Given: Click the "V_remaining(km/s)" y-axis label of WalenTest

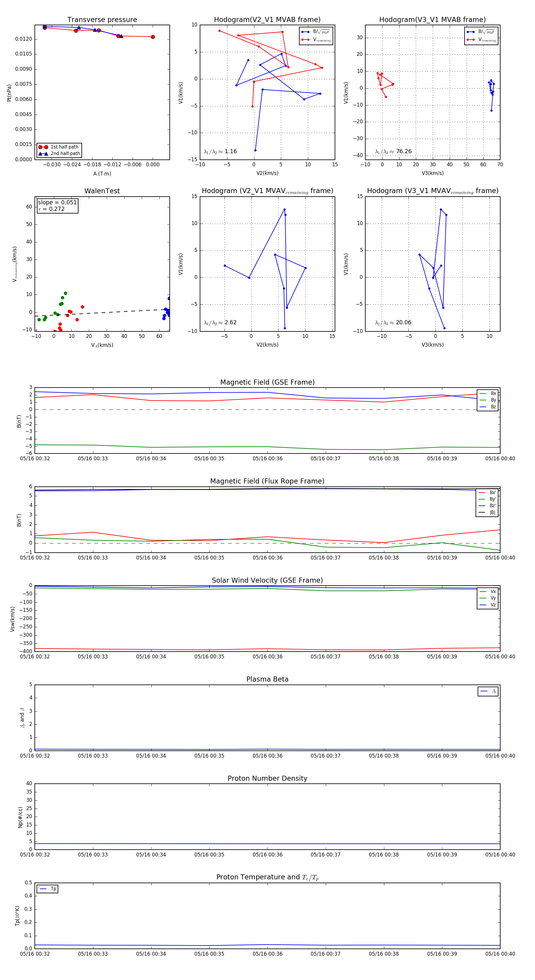Looking at the screenshot, I should point(15,264).
